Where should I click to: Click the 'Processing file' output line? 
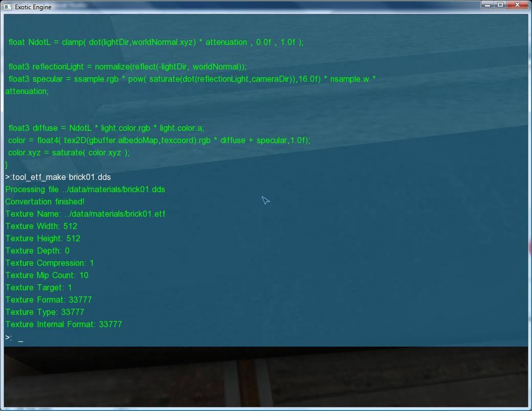click(x=85, y=189)
